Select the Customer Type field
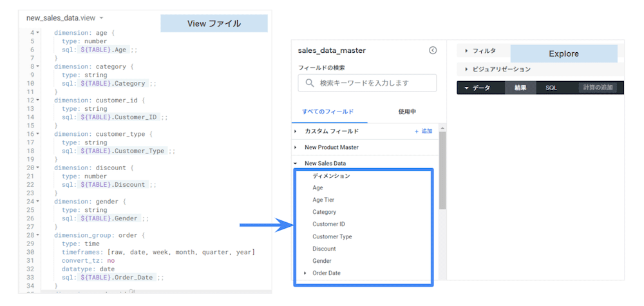The width and height of the screenshot is (644, 306). (332, 236)
